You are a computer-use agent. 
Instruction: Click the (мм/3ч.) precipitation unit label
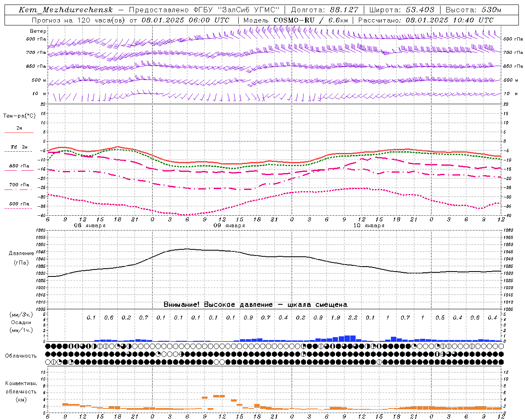coord(21,315)
